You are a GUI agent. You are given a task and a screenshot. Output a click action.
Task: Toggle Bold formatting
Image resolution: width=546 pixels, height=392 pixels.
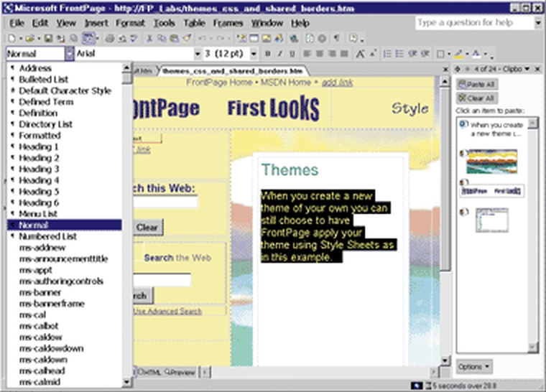coord(268,54)
